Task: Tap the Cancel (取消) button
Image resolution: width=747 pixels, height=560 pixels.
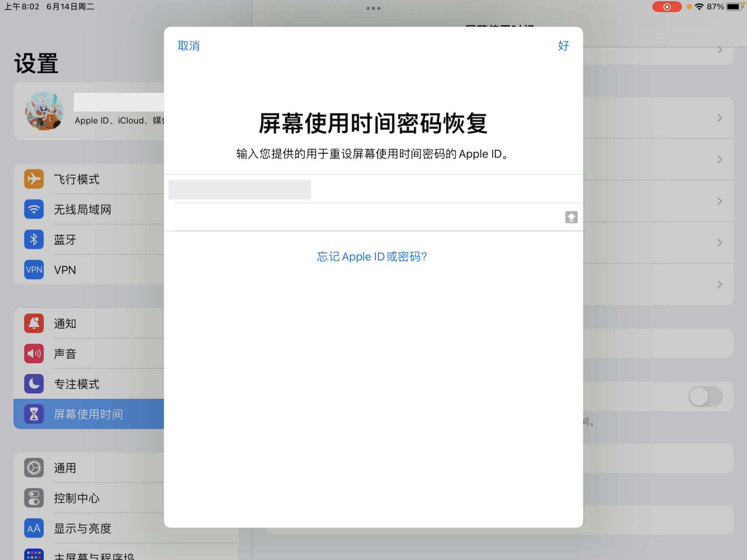Action: click(188, 46)
